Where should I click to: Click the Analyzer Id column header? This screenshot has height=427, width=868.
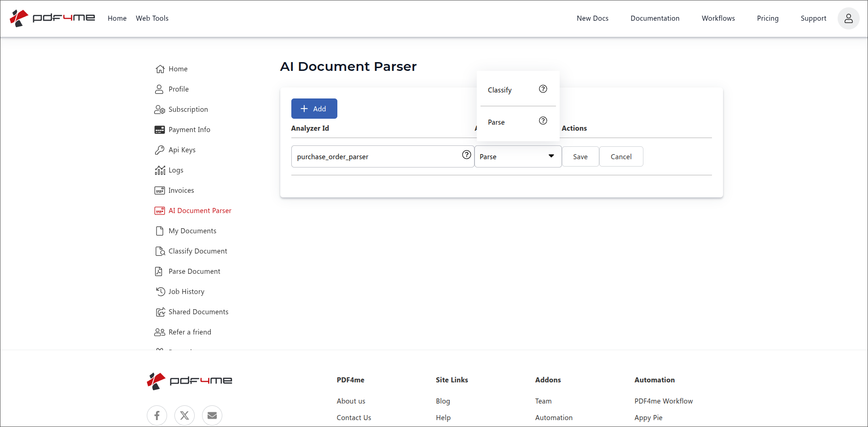310,128
